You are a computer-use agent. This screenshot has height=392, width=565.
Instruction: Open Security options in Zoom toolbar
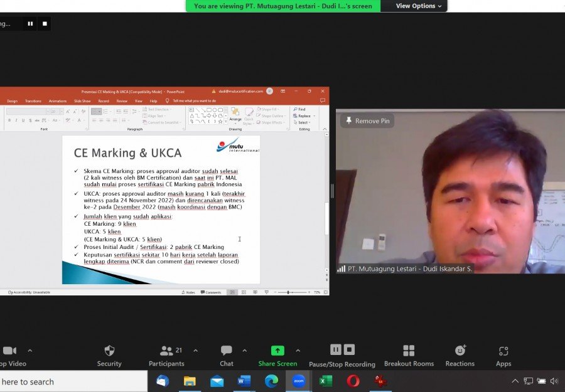(109, 356)
